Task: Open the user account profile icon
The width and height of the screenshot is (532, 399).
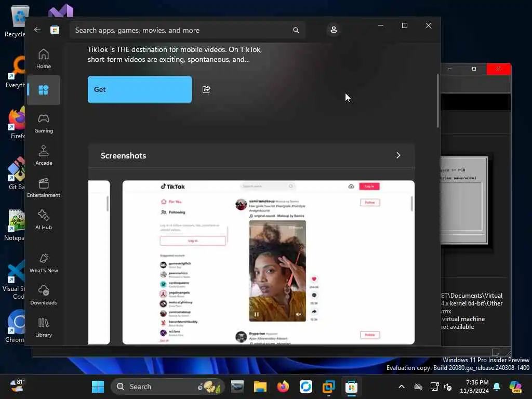Action: [x=334, y=30]
